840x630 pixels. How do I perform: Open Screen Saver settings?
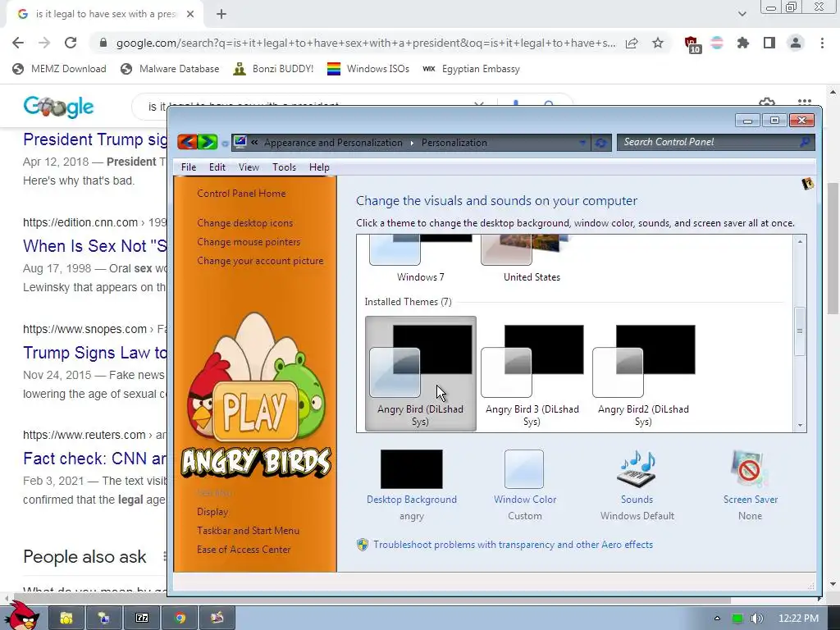750,485
